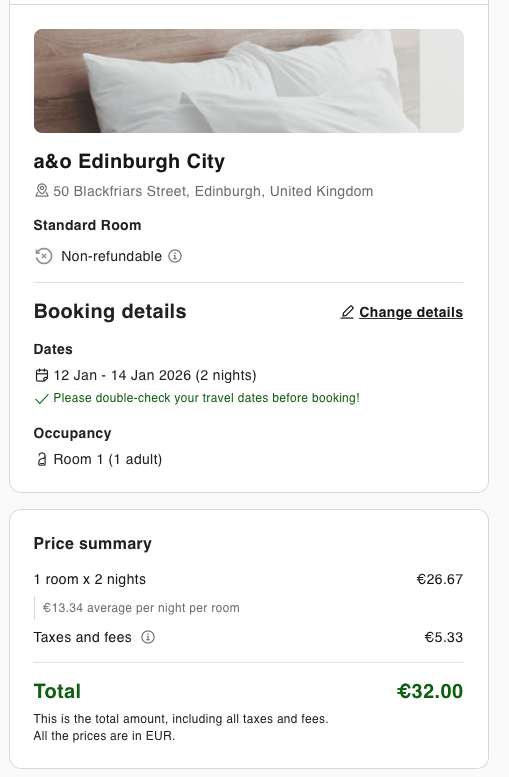The height and width of the screenshot is (777, 509).
Task: Click the 50 Blackfriars Street address
Action: pos(213,191)
